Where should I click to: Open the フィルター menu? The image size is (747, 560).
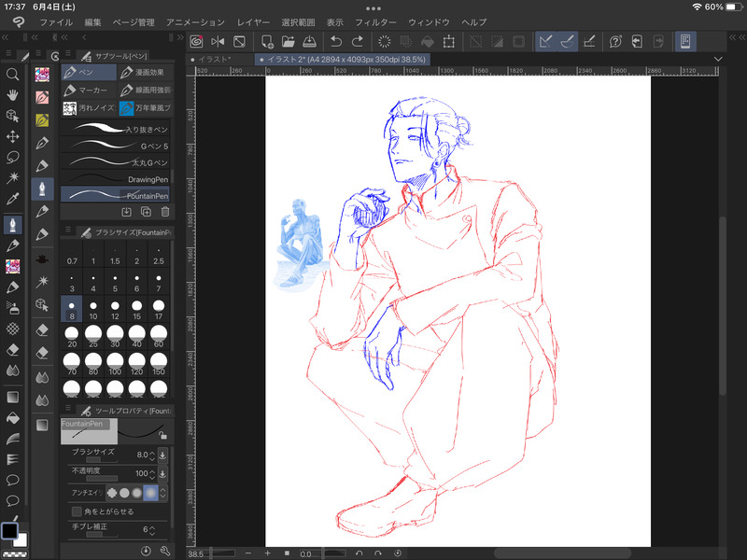tap(375, 22)
